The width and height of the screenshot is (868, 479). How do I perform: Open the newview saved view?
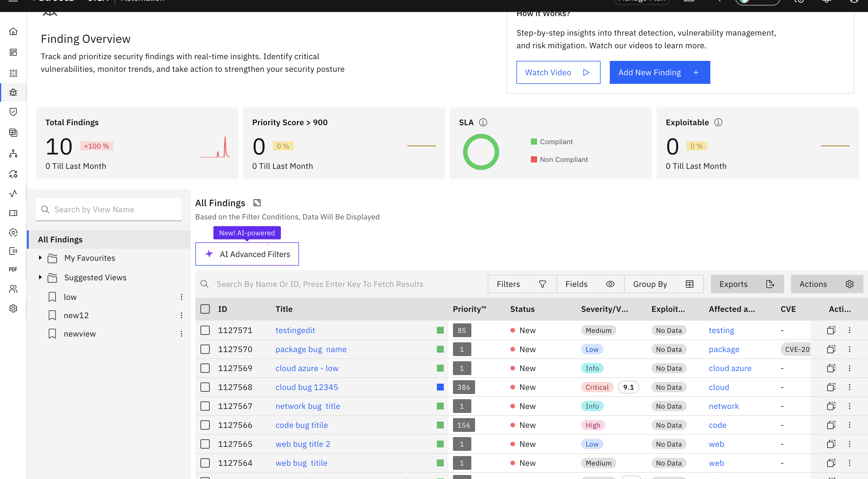[80, 334]
